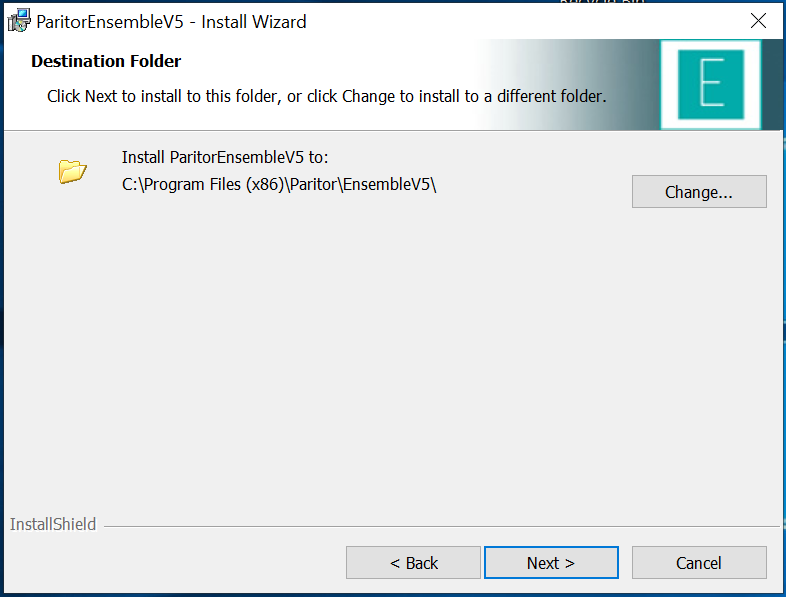Click the 'Install ParitorEnsembleV5 to:' label

pos(225,157)
